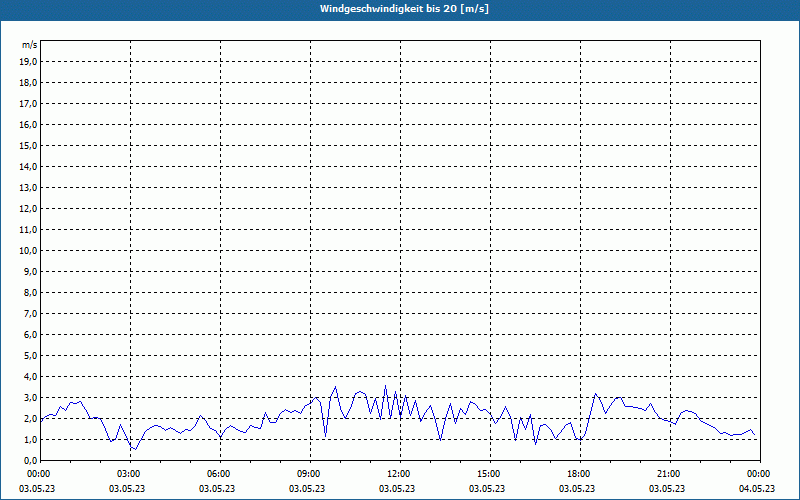This screenshot has height=500, width=800.
Task: Click the 18:00 time label
Action: point(580,474)
